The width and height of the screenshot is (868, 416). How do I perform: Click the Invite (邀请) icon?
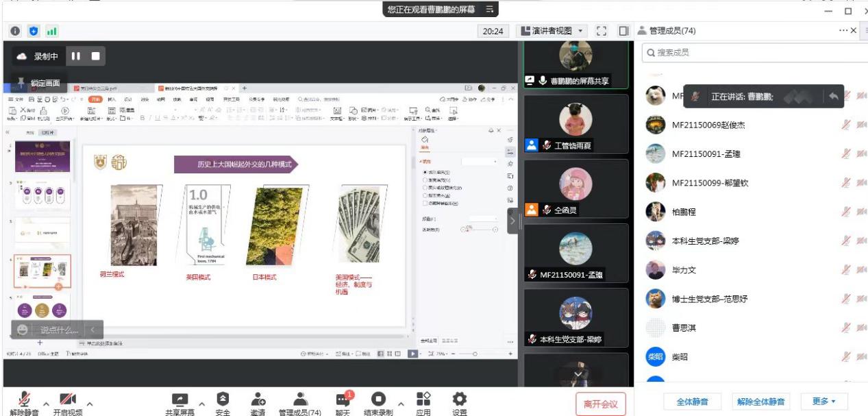point(258,400)
